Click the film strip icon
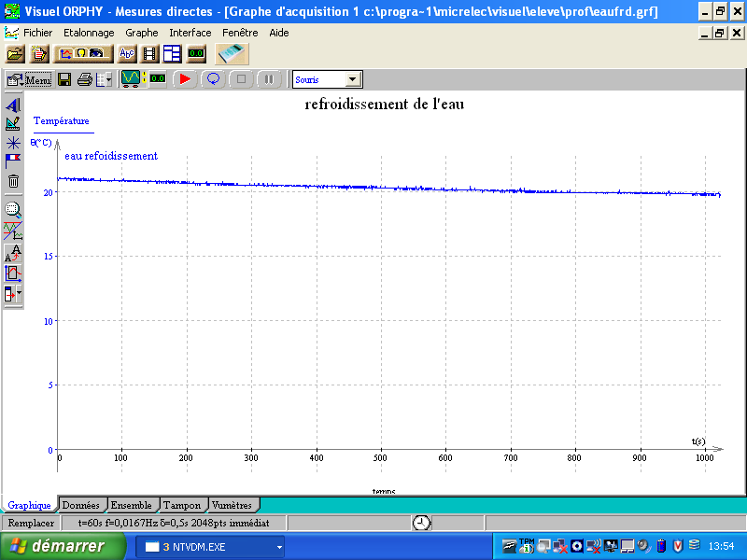Screen dimensions: 747x560 149,54
